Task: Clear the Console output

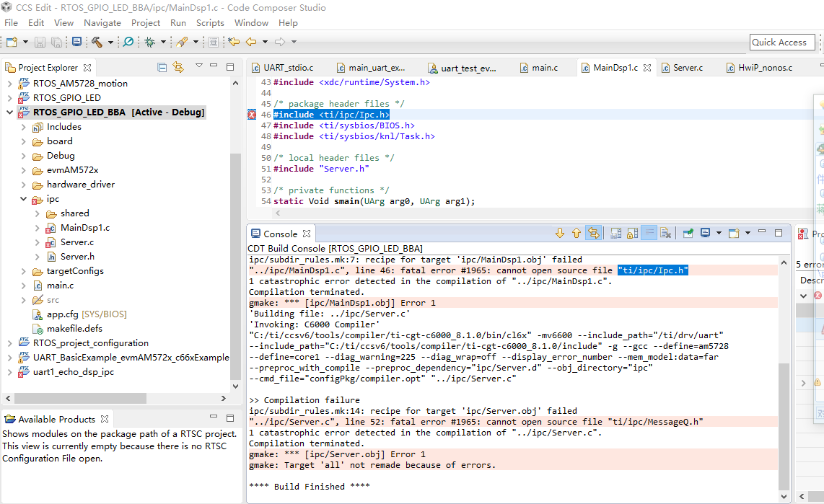Action: pyautogui.click(x=666, y=233)
